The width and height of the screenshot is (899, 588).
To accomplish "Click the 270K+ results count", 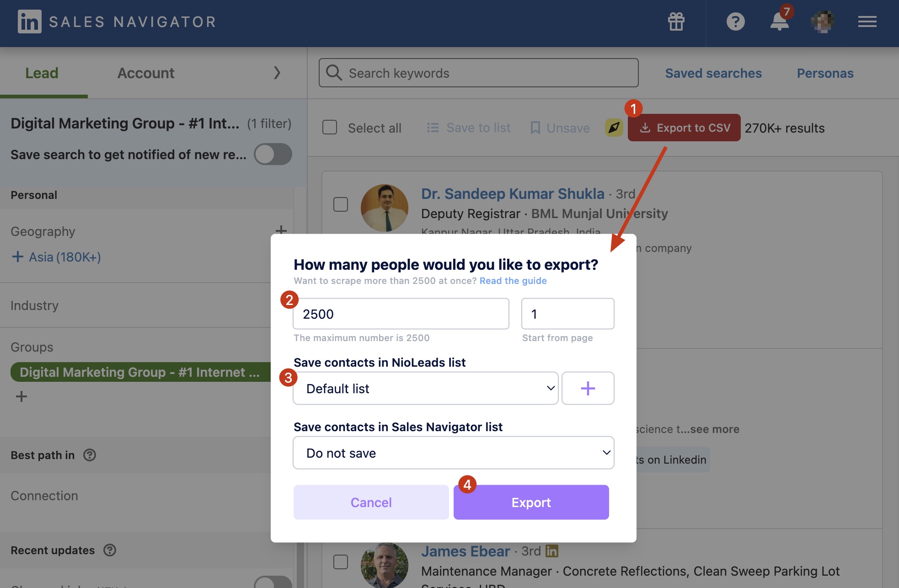I will tap(785, 128).
